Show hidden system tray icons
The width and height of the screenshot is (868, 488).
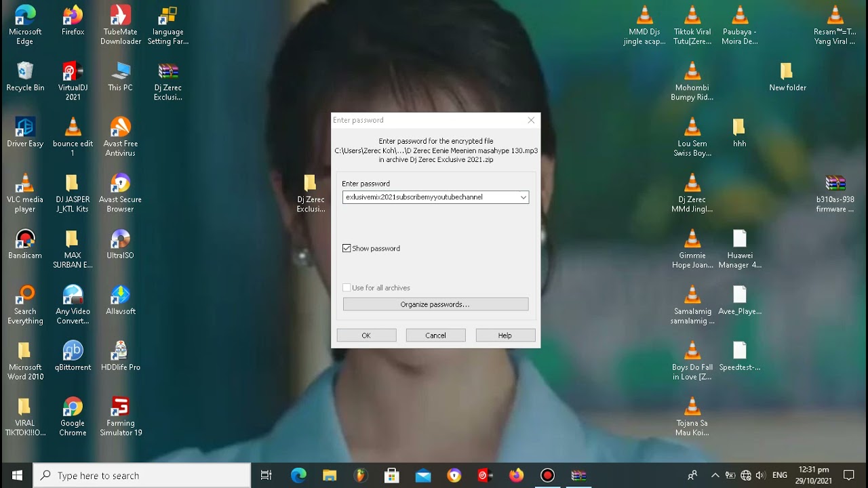tap(715, 476)
